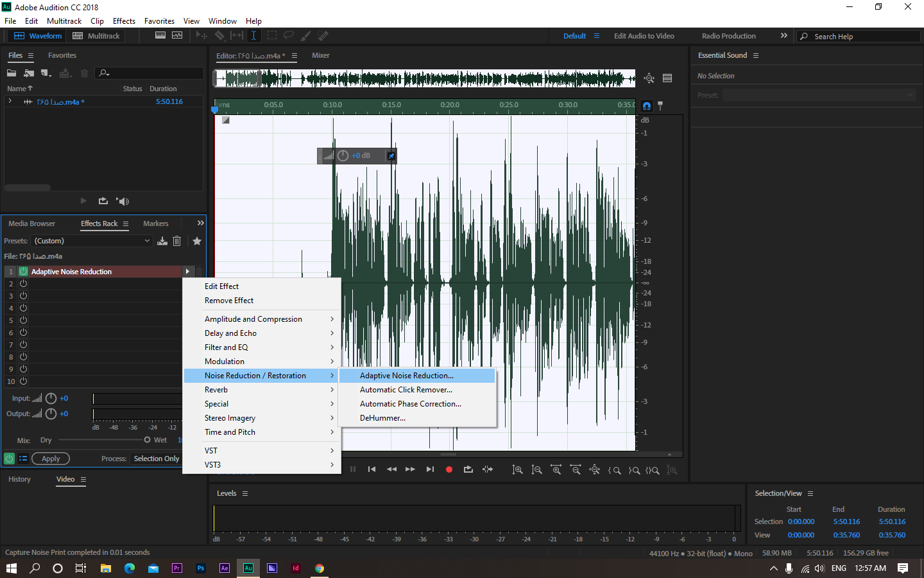Toggle power state of effect slot 7
The height and width of the screenshot is (578, 924).
click(x=23, y=345)
